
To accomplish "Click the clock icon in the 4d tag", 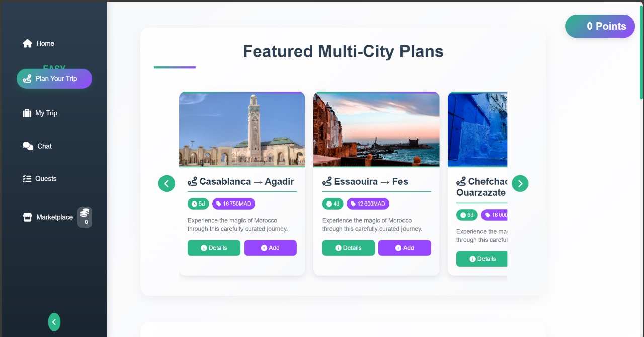I will click(x=329, y=204).
